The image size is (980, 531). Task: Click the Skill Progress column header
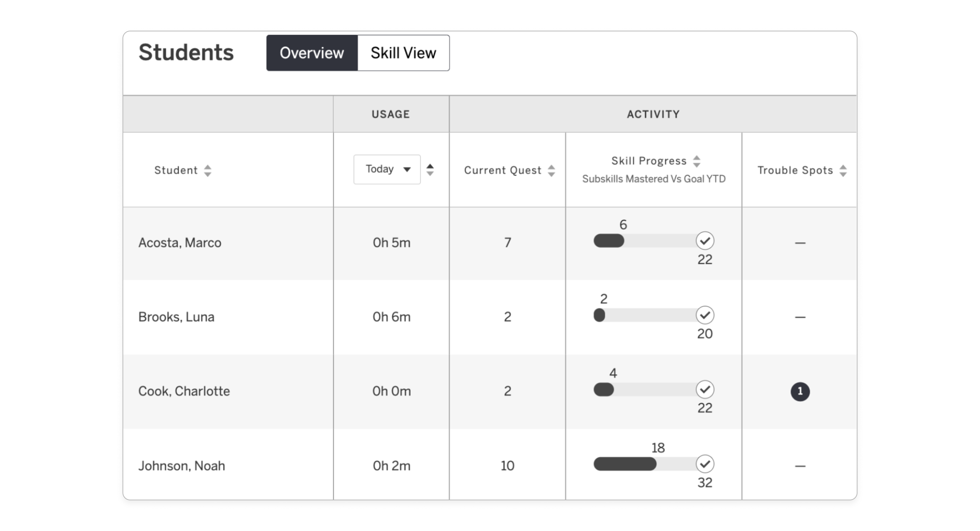(649, 161)
